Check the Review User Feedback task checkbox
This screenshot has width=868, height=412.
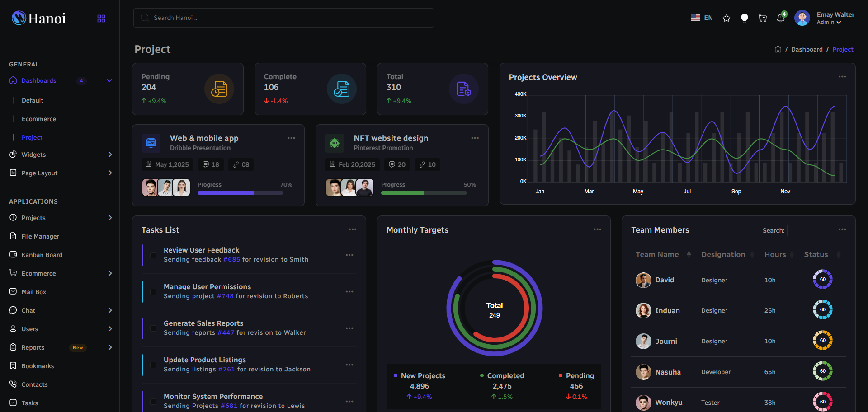click(153, 255)
